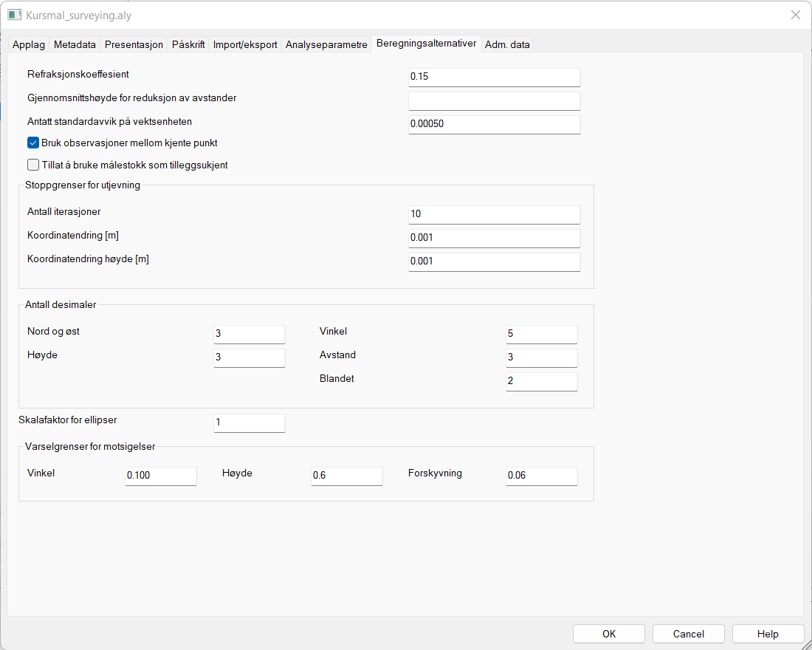Open the Adm. data tab
Viewport: 812px width, 650px height.
pos(507,44)
